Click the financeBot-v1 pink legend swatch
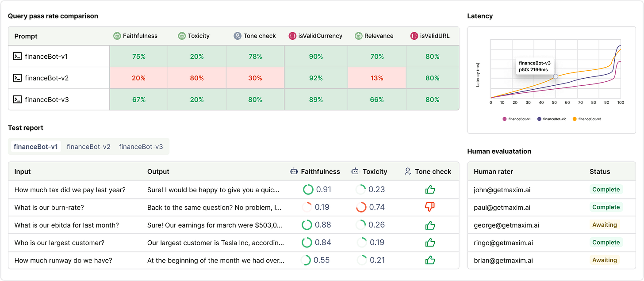This screenshot has height=281, width=644. pos(504,119)
